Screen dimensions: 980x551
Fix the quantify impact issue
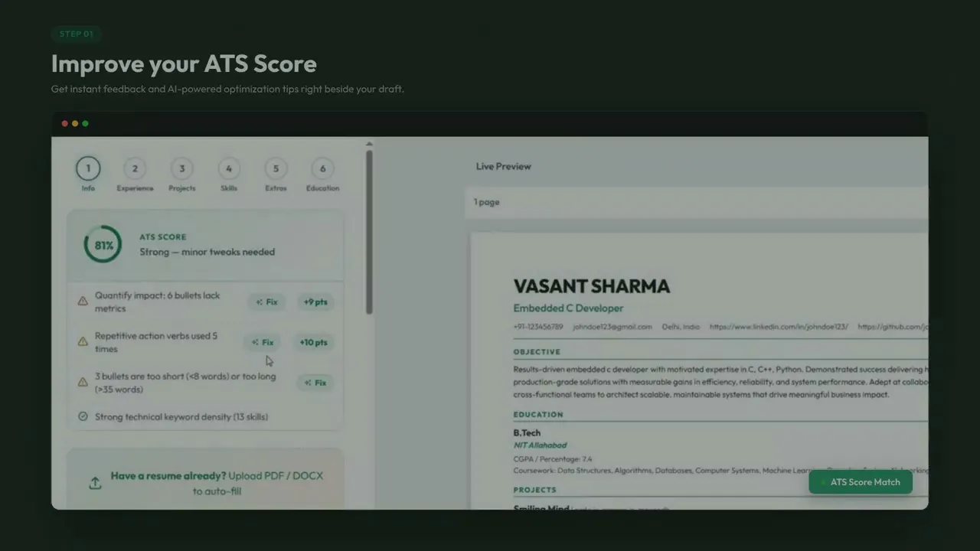[266, 302]
